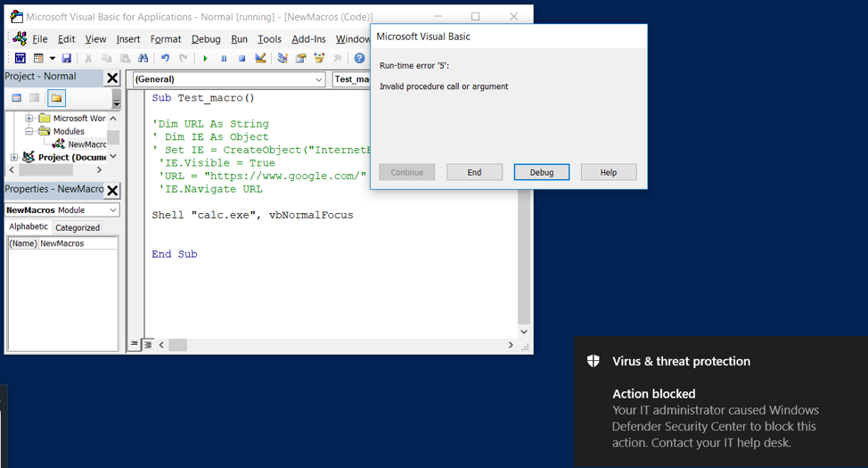Open the Properties Window toolbar icon
Image resolution: width=868 pixels, height=468 pixels.
300,58
